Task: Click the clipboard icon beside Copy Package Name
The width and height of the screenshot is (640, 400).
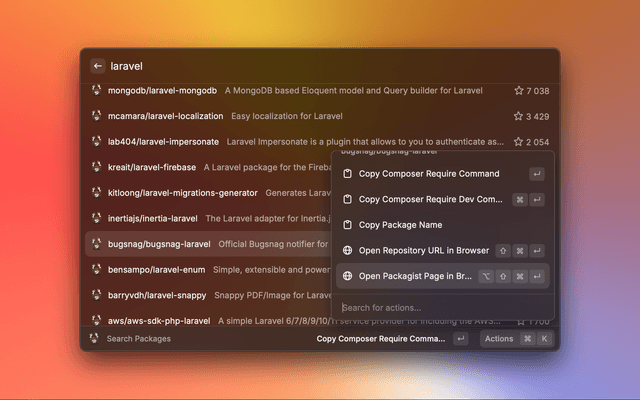Action: (x=347, y=225)
